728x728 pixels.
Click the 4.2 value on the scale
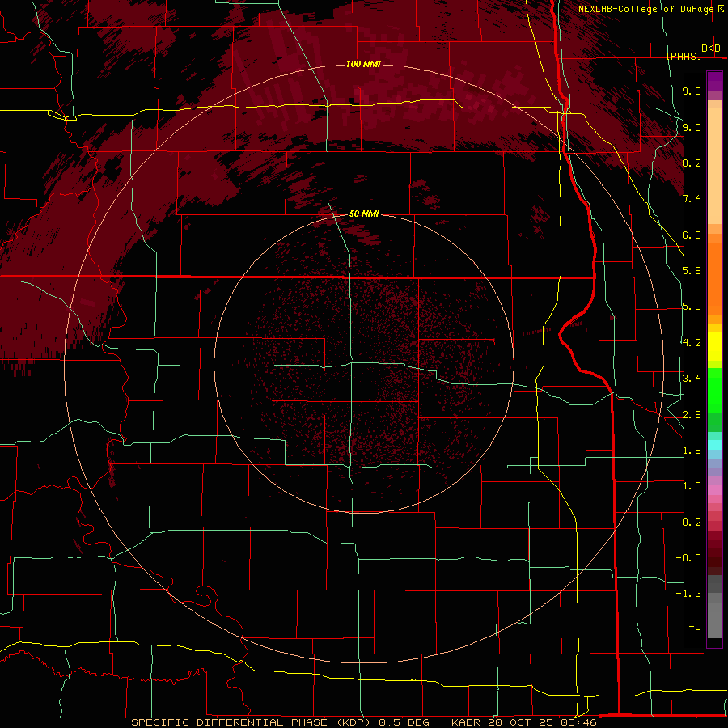click(692, 343)
